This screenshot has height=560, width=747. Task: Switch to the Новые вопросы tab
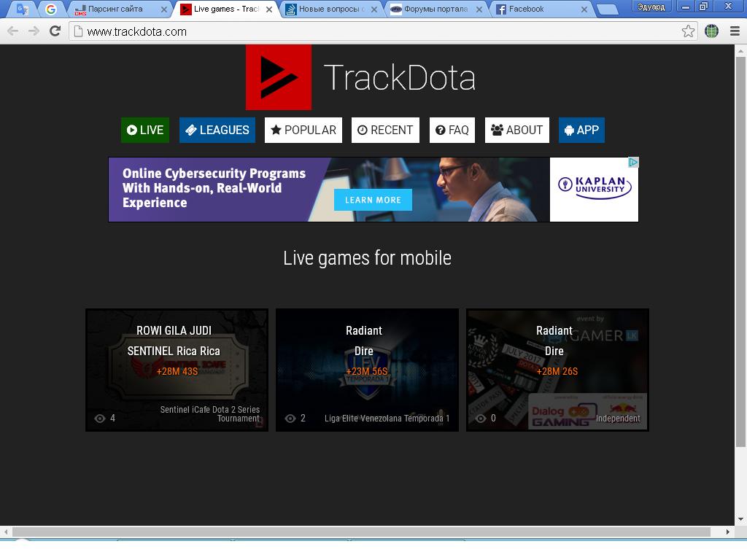click(x=329, y=9)
